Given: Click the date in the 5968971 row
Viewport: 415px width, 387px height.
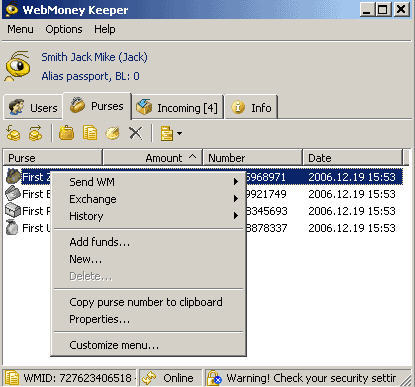Looking at the screenshot, I should tap(352, 177).
